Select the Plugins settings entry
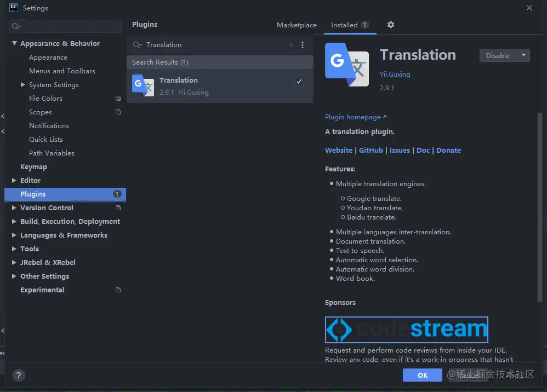The height and width of the screenshot is (392, 547). pos(65,194)
